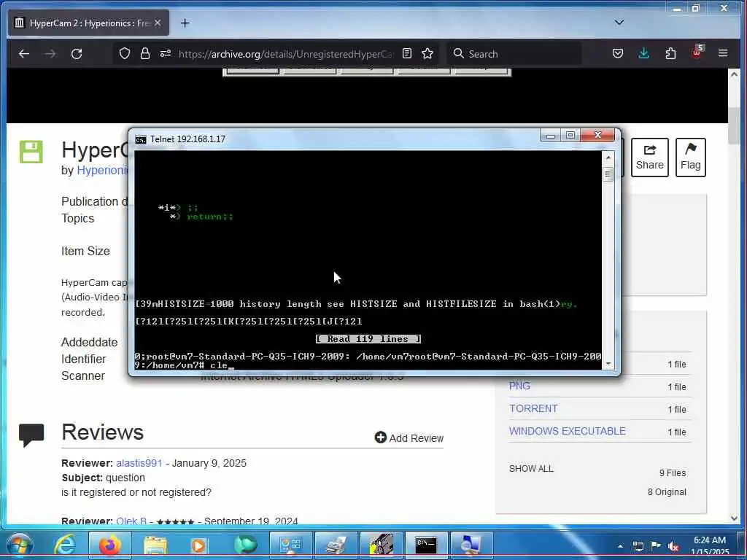Screen dimensions: 747x560
Task: Open the Windows Start orb
Action: coord(19,545)
